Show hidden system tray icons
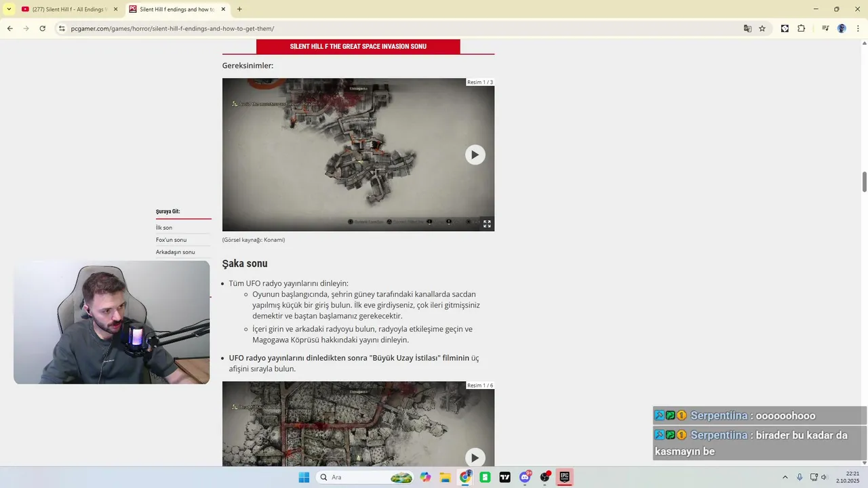Image resolution: width=868 pixels, height=488 pixels. point(785,477)
